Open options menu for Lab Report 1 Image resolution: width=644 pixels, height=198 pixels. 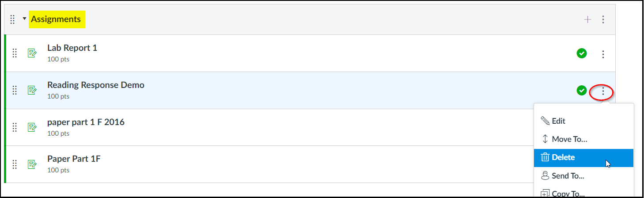coord(603,54)
